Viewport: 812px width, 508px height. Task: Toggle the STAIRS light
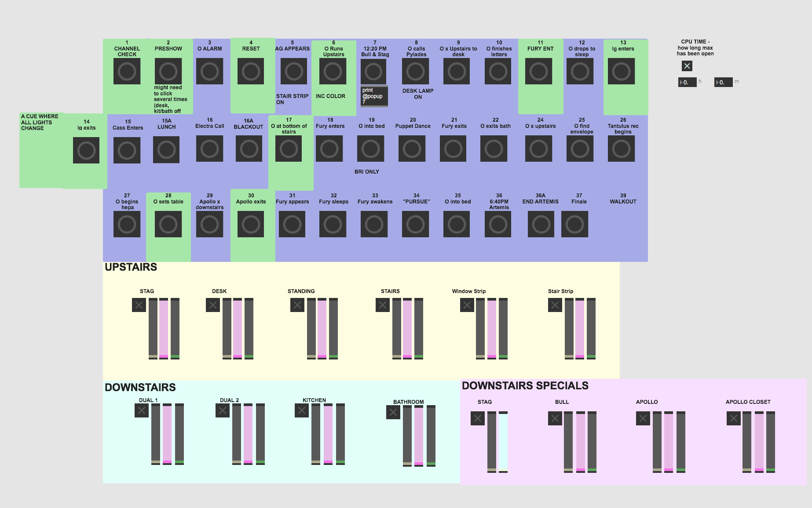[x=383, y=305]
